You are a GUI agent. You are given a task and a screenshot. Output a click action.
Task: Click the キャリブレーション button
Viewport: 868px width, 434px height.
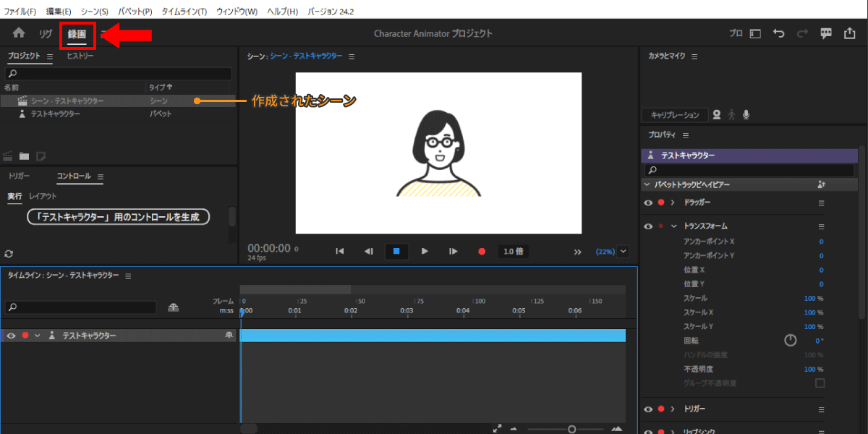[x=674, y=115]
